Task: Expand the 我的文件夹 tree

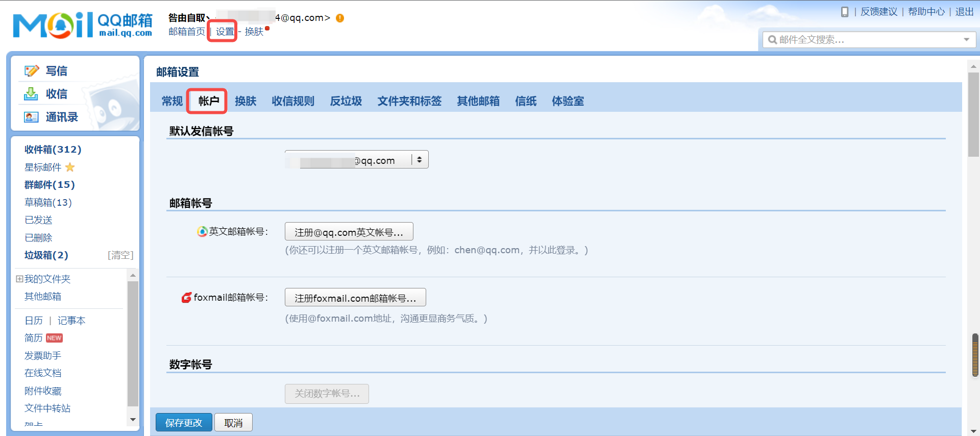Action: [19, 279]
